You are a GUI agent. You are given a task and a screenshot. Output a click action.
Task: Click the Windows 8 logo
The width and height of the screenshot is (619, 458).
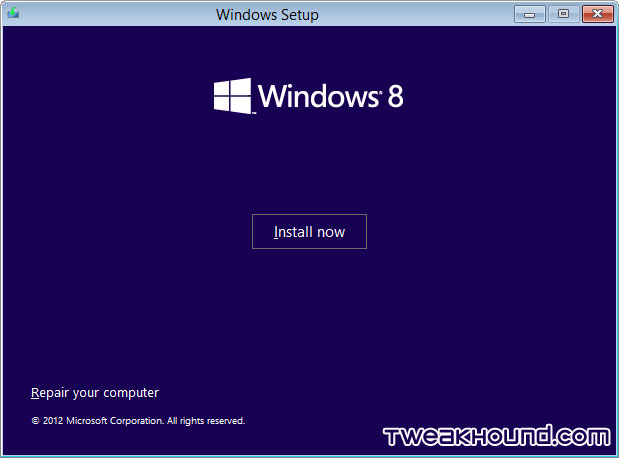[x=308, y=96]
